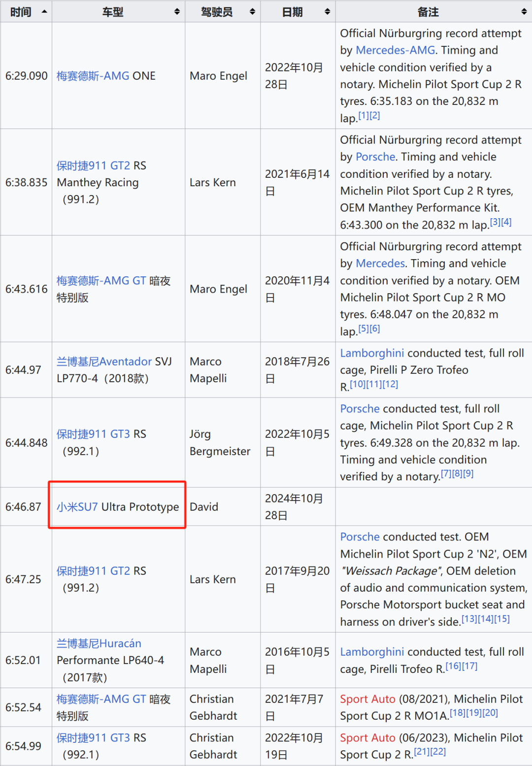Open 兰博基尼Huracán link
The image size is (532, 766).
pos(99,643)
